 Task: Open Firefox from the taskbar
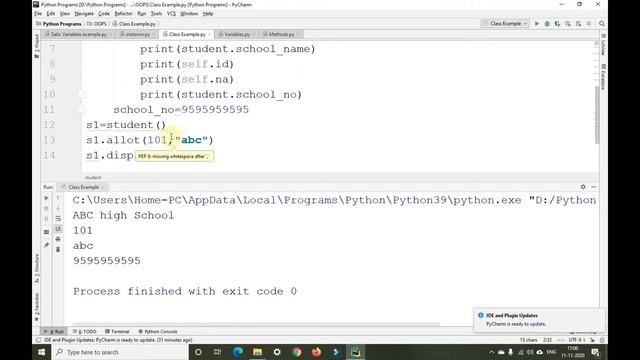pyautogui.click(x=316, y=352)
